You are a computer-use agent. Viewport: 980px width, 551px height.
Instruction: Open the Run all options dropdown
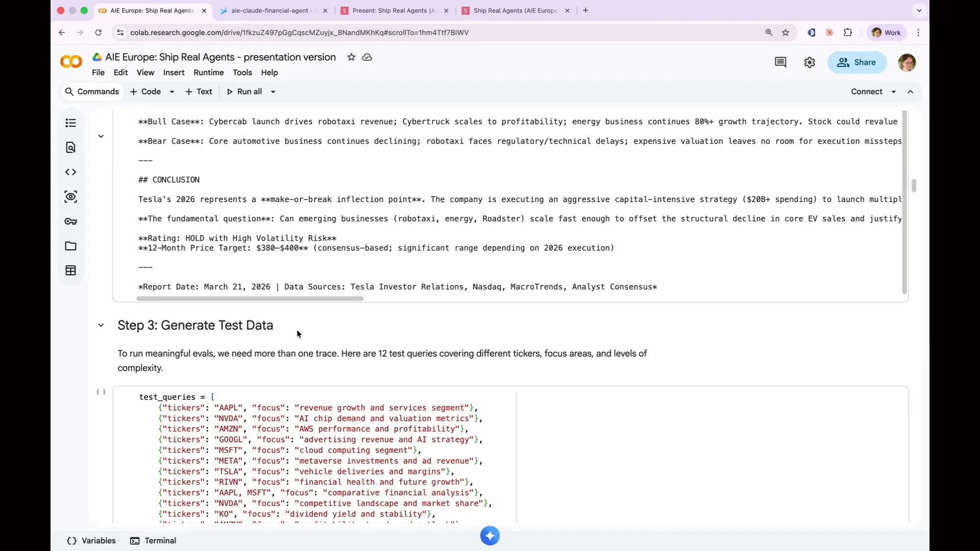(273, 92)
